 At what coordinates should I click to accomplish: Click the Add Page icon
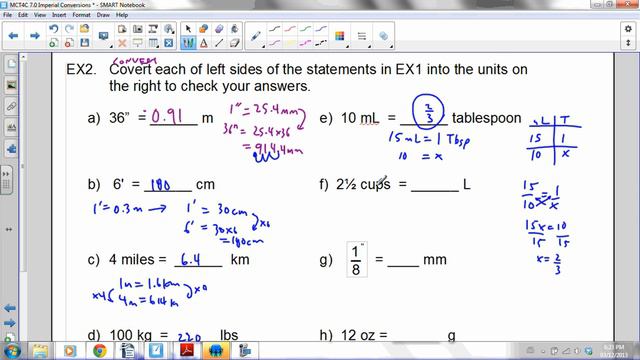point(53,42)
